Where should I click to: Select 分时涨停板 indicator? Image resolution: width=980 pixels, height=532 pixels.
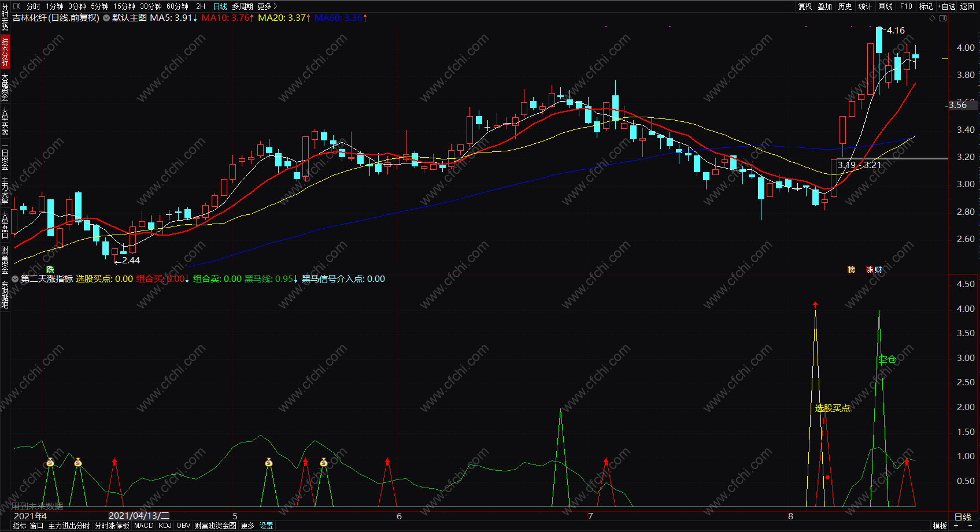tap(112, 526)
